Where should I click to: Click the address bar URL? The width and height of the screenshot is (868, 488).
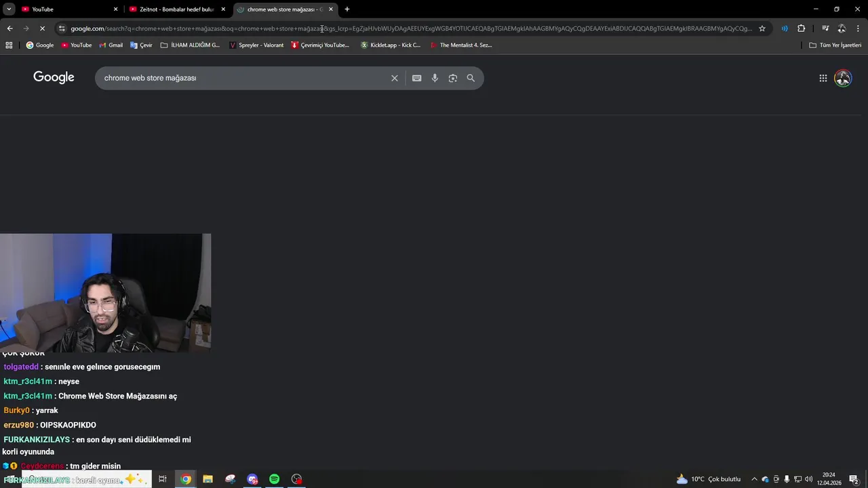[411, 28]
